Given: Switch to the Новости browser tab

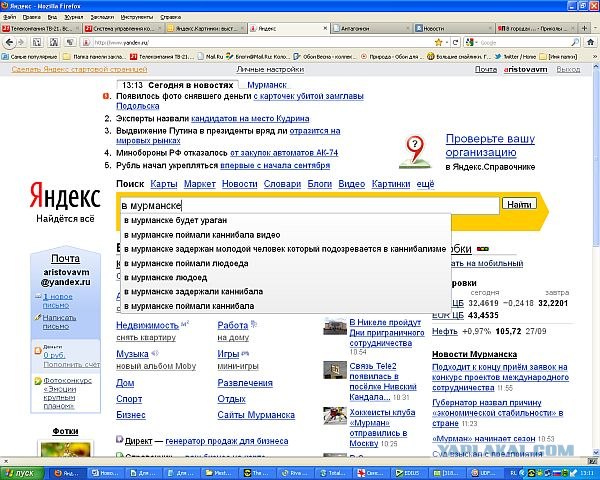Looking at the screenshot, I should [x=453, y=28].
